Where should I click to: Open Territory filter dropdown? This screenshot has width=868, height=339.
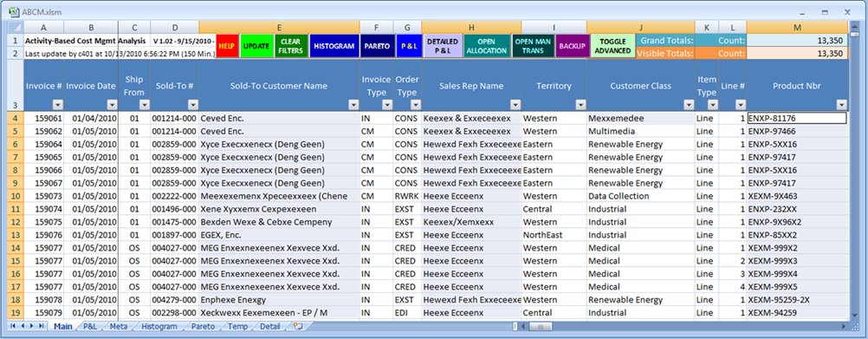tap(580, 105)
